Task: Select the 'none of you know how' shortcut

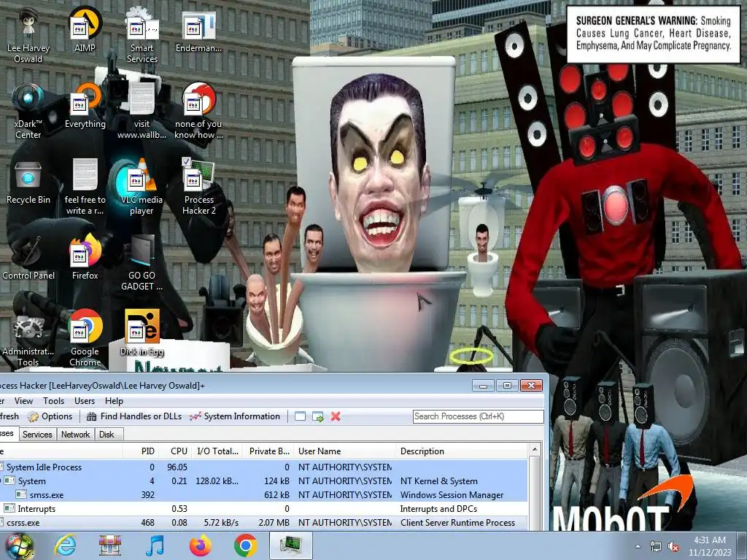Action: coord(198,111)
